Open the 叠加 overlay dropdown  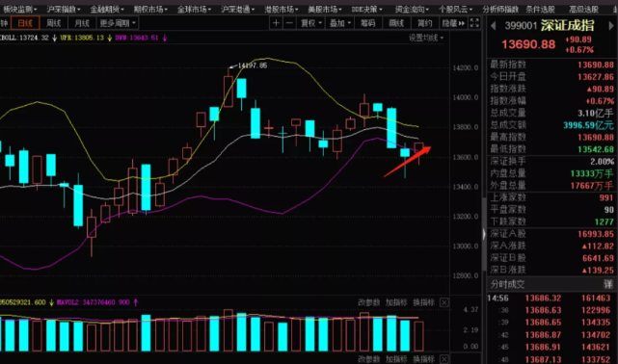(x=339, y=23)
